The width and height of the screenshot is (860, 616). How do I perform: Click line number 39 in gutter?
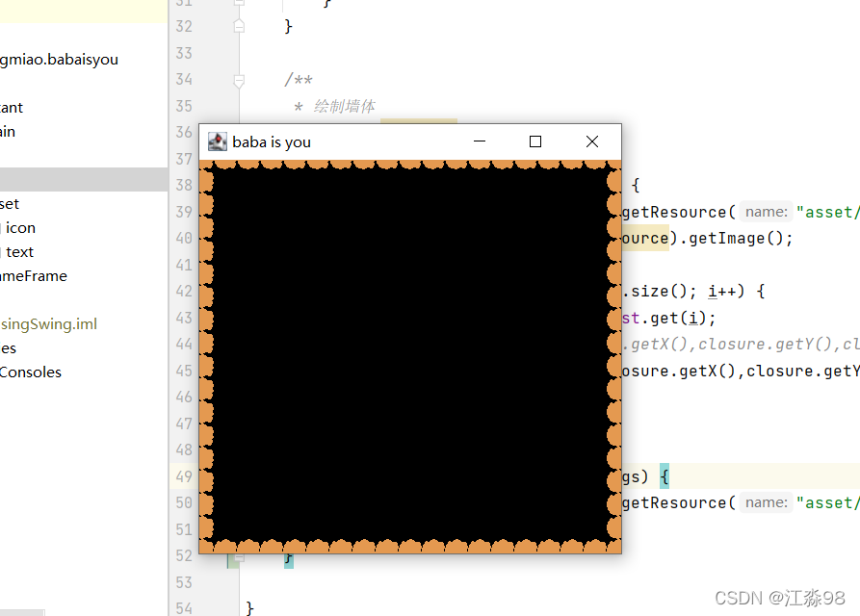click(184, 212)
